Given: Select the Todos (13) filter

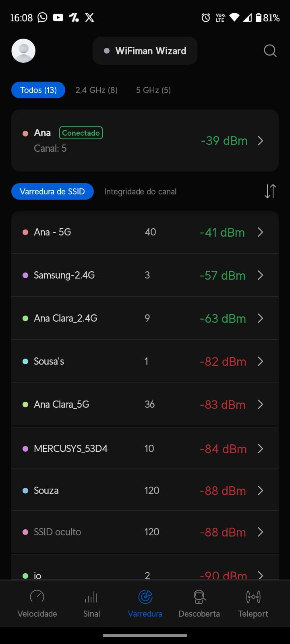Looking at the screenshot, I should tap(38, 90).
